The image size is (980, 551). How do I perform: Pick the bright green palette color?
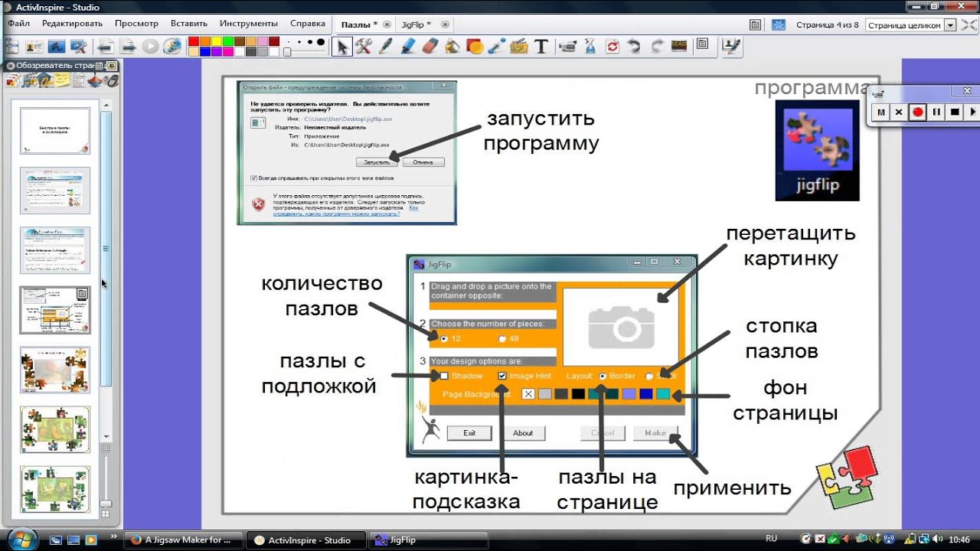point(228,41)
